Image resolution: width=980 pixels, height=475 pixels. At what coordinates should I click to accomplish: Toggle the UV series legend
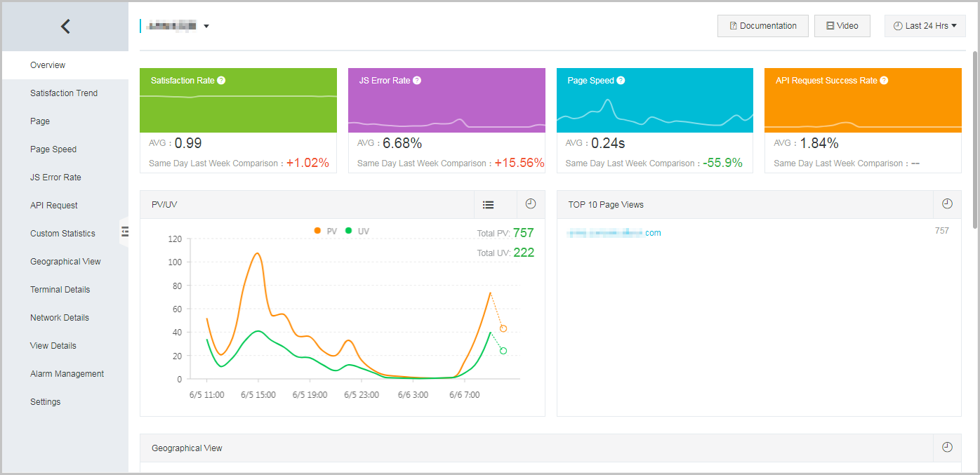click(357, 231)
